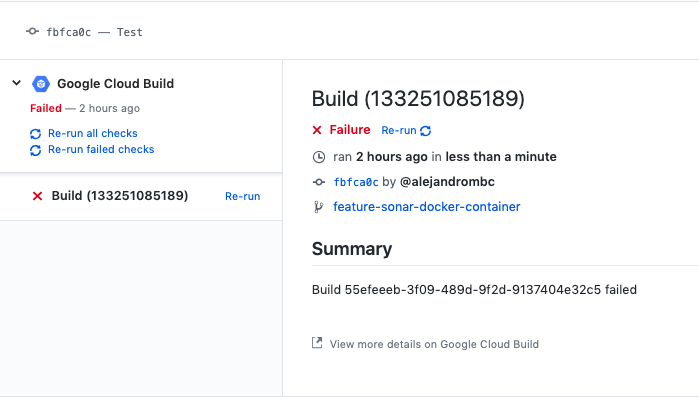Select Build (133251085189) in sidebar
Screen dimensions: 699x401
pos(120,196)
